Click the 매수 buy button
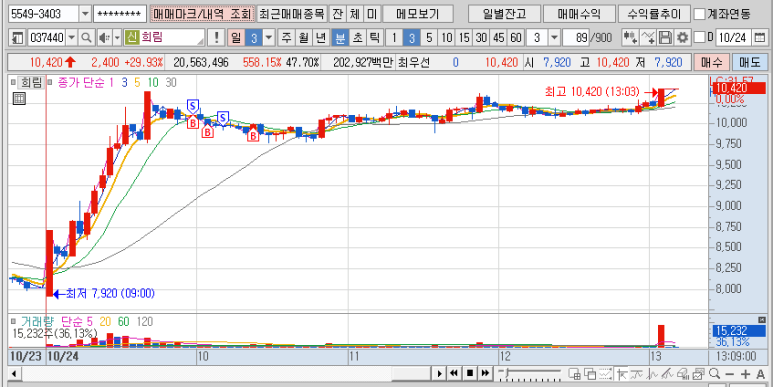The image size is (773, 387). tap(711, 62)
